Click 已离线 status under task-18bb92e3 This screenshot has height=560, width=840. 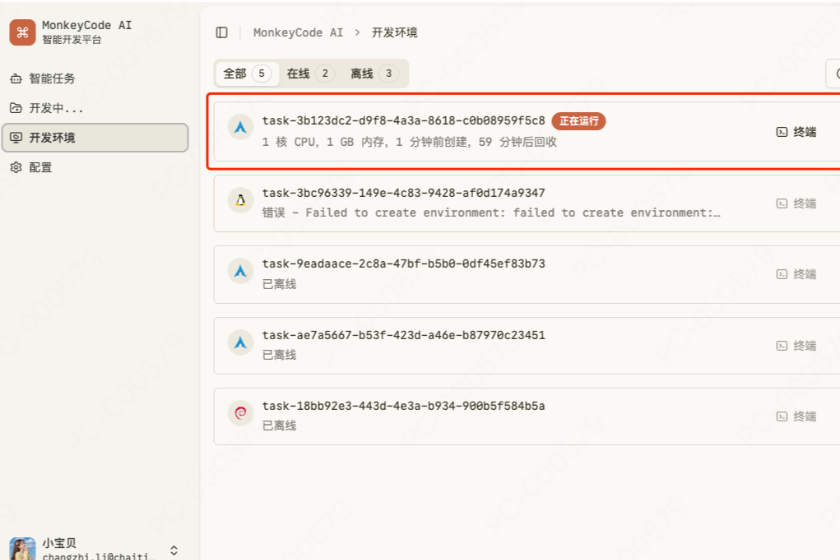[279, 425]
